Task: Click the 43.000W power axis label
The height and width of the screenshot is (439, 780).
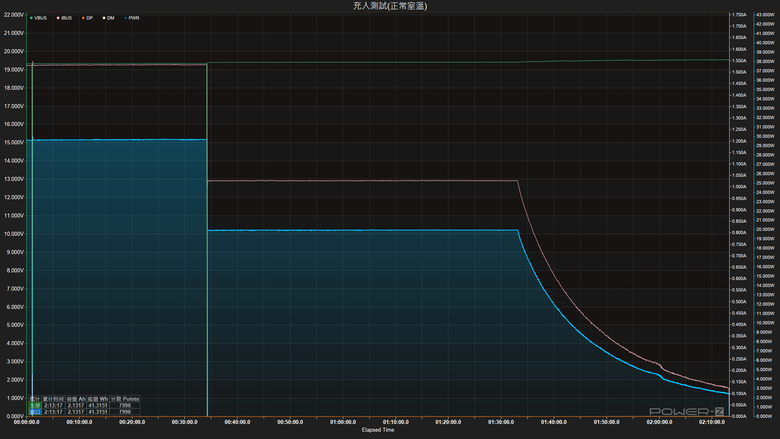Action: (765, 15)
